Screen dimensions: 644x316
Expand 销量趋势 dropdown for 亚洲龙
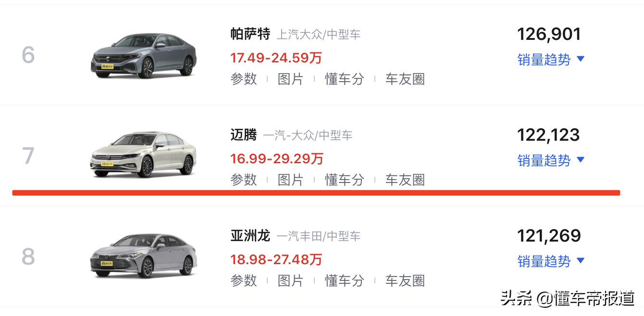point(551,261)
